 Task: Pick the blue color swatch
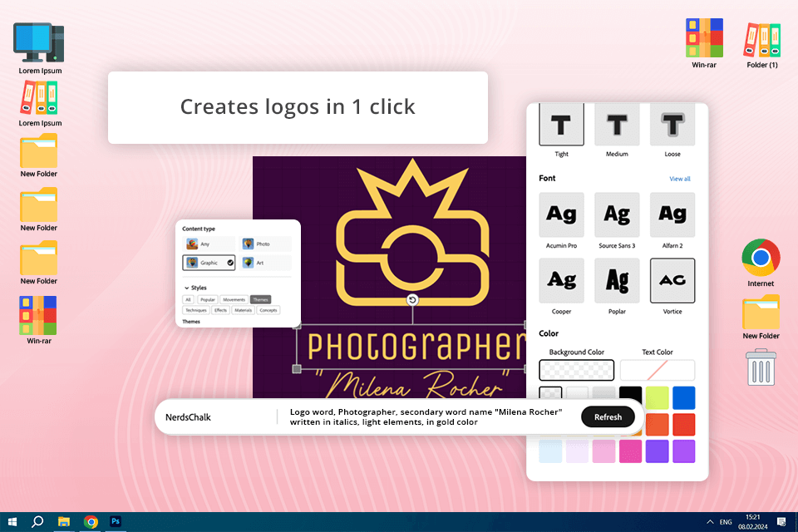(x=683, y=398)
